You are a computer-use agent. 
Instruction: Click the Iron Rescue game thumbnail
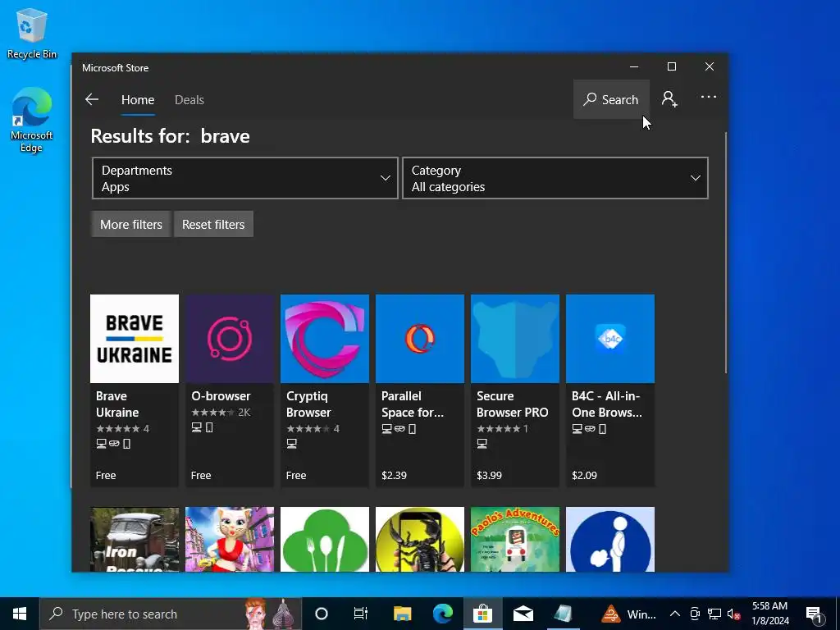pos(135,540)
